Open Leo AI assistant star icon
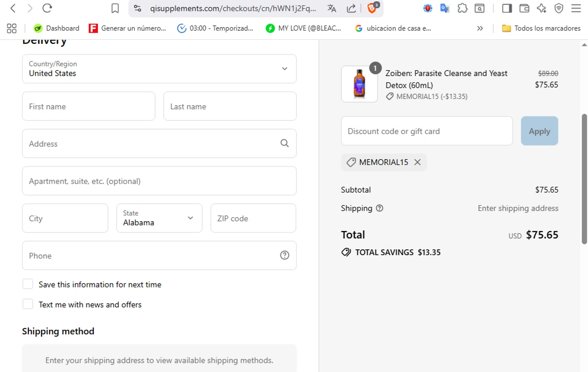Viewport: 588px width, 372px height. 541,8
